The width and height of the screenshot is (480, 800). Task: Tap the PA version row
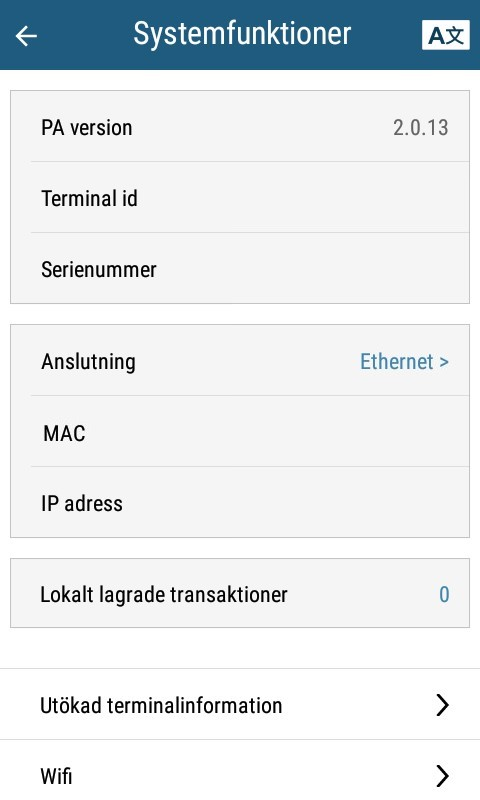tap(240, 127)
